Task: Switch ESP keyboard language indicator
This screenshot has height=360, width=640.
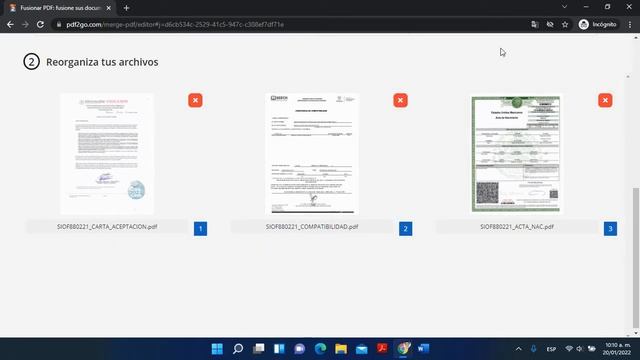Action: (551, 349)
